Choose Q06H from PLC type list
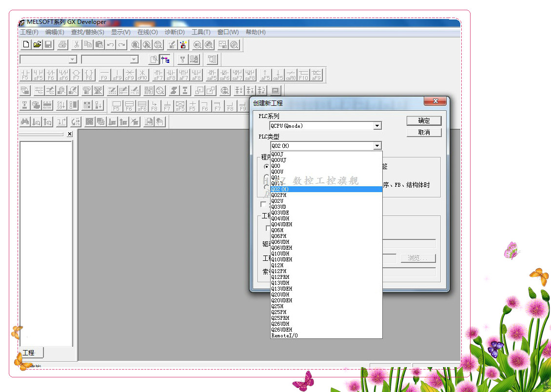This screenshot has width=551, height=392. coord(326,230)
